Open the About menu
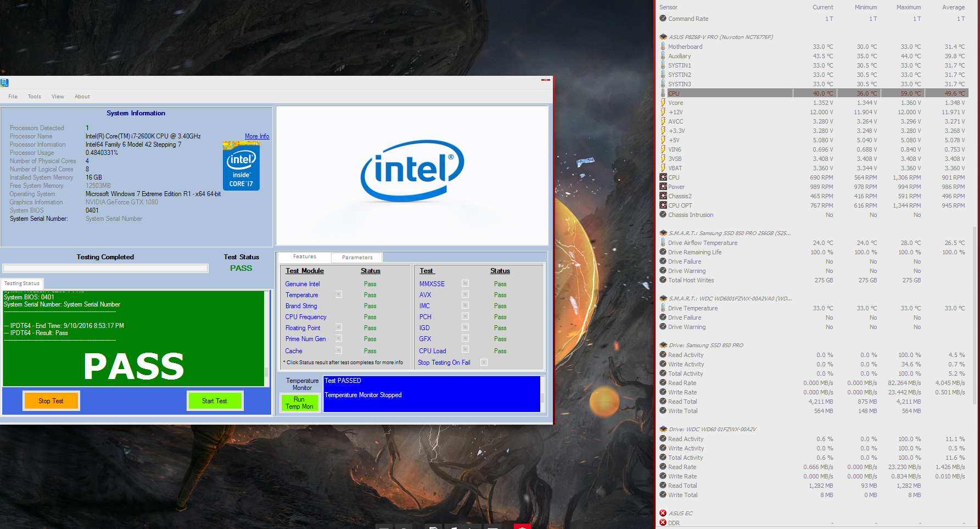 (x=82, y=97)
